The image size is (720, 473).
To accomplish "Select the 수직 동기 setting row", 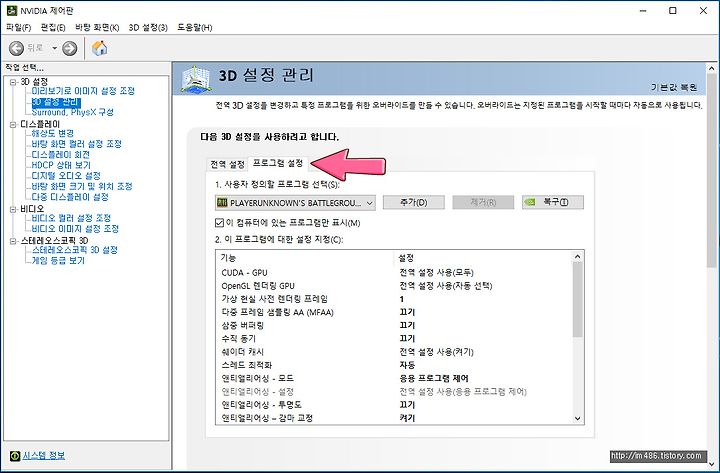I will point(394,338).
